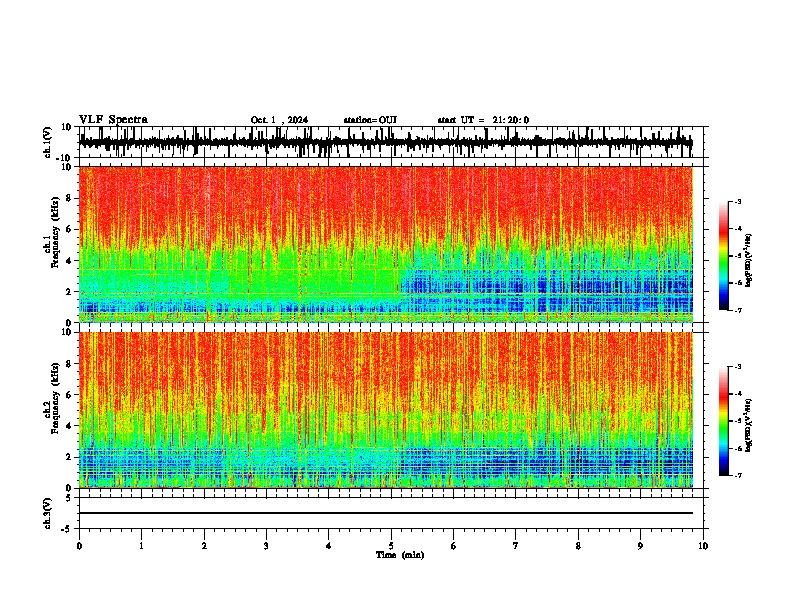
Task: Click the 'Time (min)' x-axis label
Action: [x=400, y=555]
